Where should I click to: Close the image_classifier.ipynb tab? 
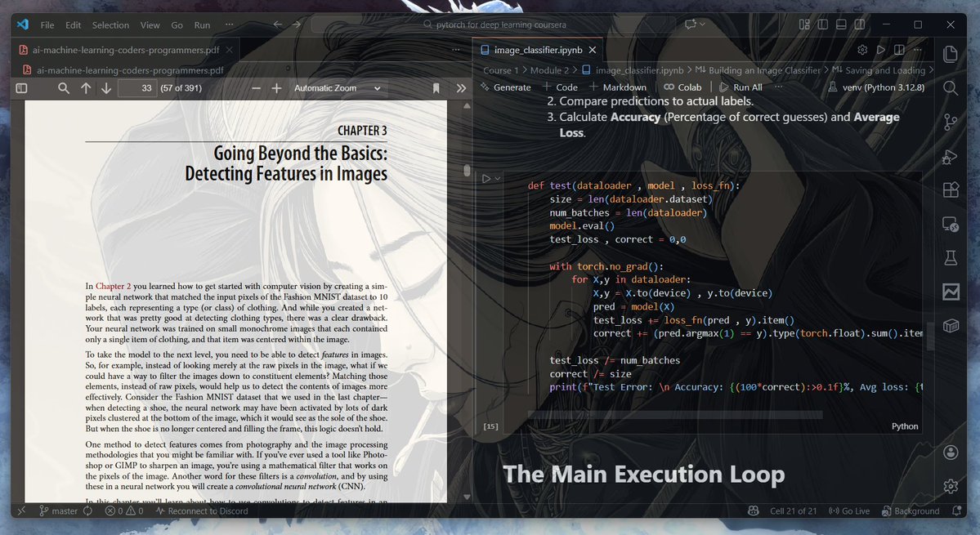tap(593, 50)
